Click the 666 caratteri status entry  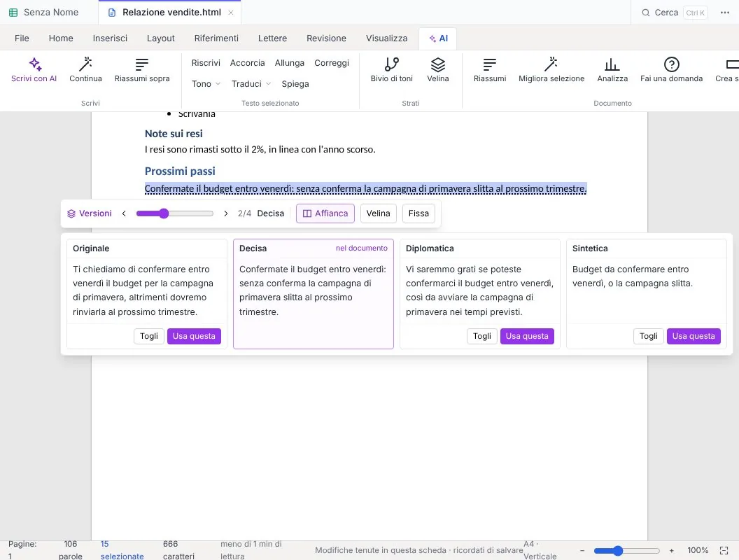[178, 550]
